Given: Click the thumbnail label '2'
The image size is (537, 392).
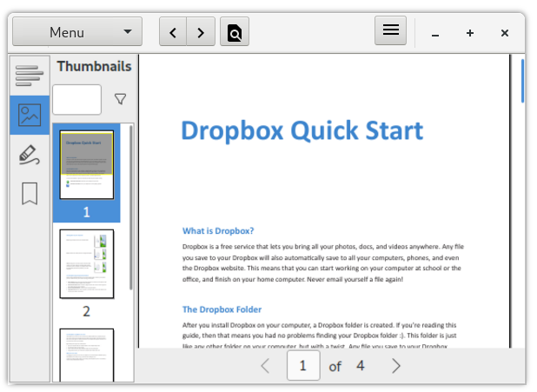Looking at the screenshot, I should [86, 311].
